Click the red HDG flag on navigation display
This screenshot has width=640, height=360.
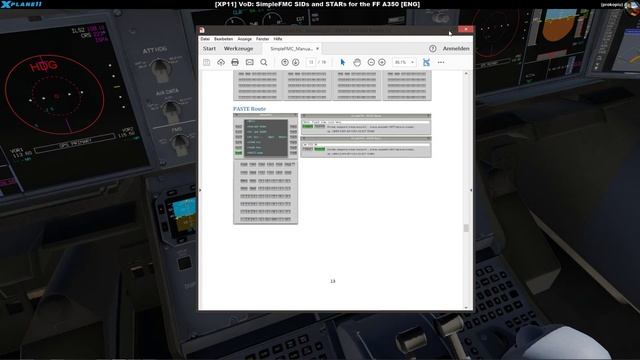[x=44, y=66]
